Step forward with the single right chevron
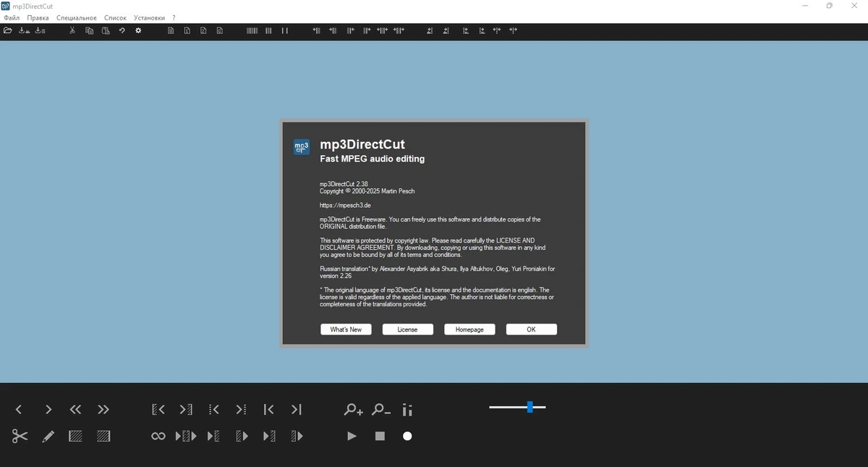This screenshot has height=467, width=868. pos(48,410)
